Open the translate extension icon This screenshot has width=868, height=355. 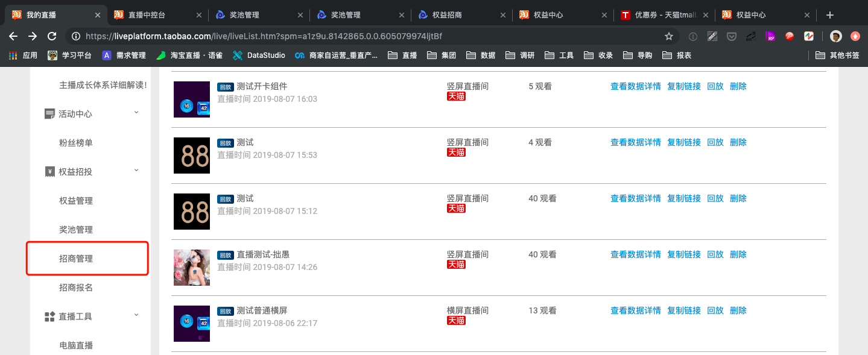coord(751,36)
